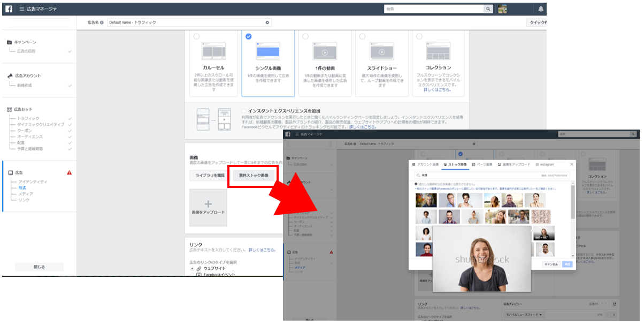Click the plus icon in 画像をアップロード tile
644x325 pixels.
tap(208, 204)
